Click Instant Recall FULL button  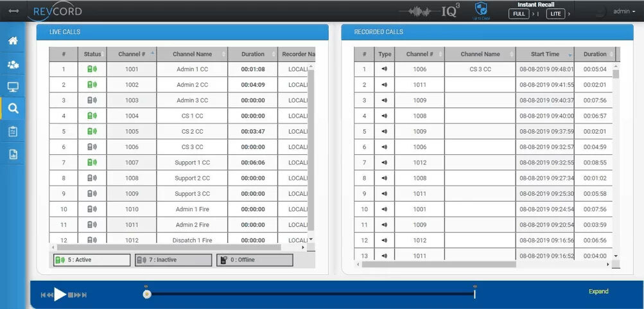click(519, 13)
